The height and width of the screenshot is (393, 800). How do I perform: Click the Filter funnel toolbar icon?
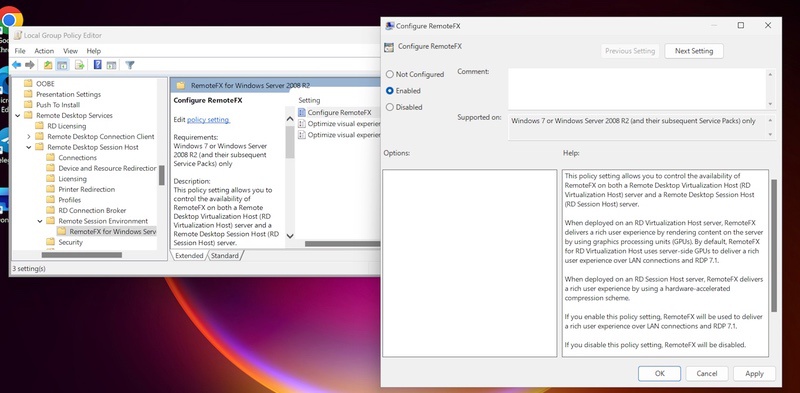coord(130,65)
